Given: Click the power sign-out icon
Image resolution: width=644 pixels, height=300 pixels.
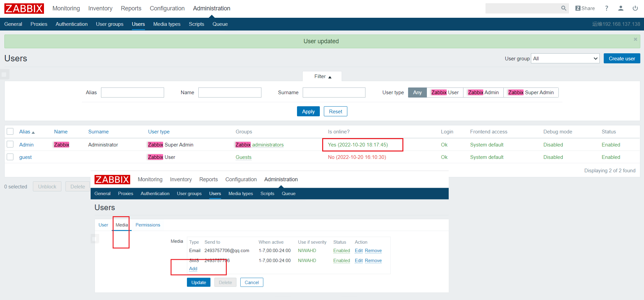Looking at the screenshot, I should click(x=635, y=8).
